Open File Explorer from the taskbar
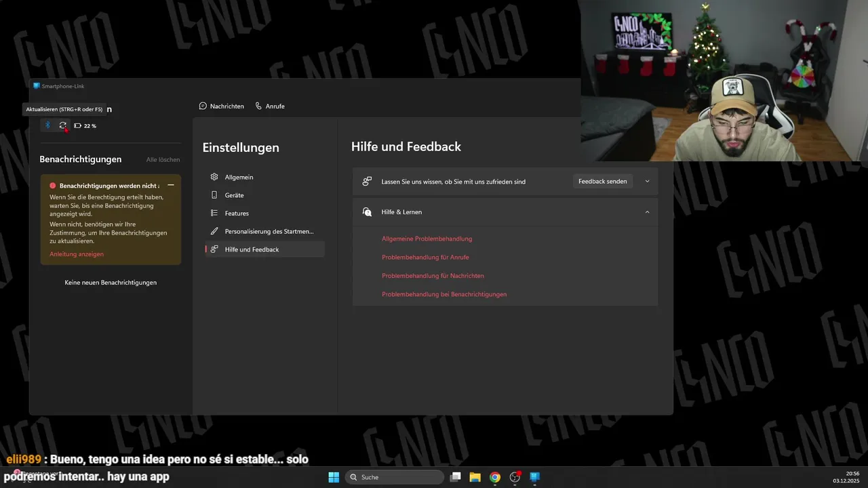Viewport: 868px width, 488px height. click(x=475, y=477)
